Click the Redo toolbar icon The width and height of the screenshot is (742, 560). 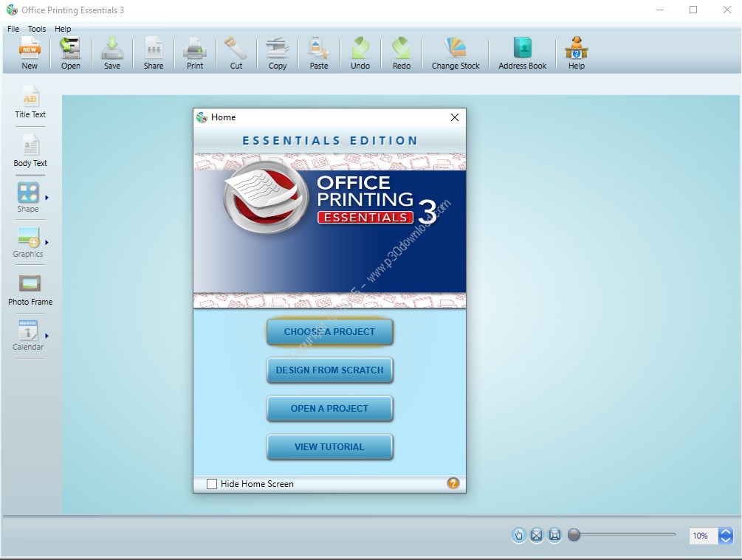coord(402,53)
